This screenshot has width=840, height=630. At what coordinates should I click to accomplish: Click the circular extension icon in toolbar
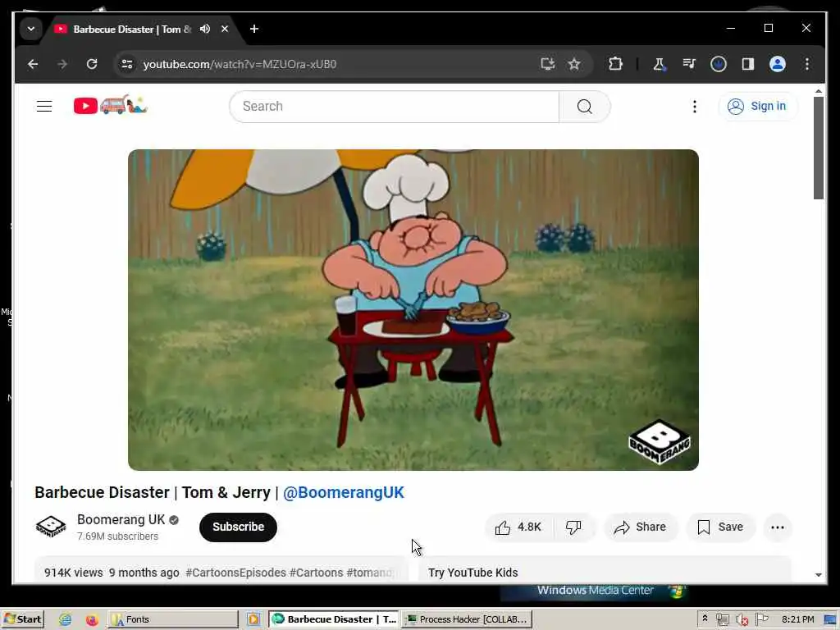click(719, 64)
